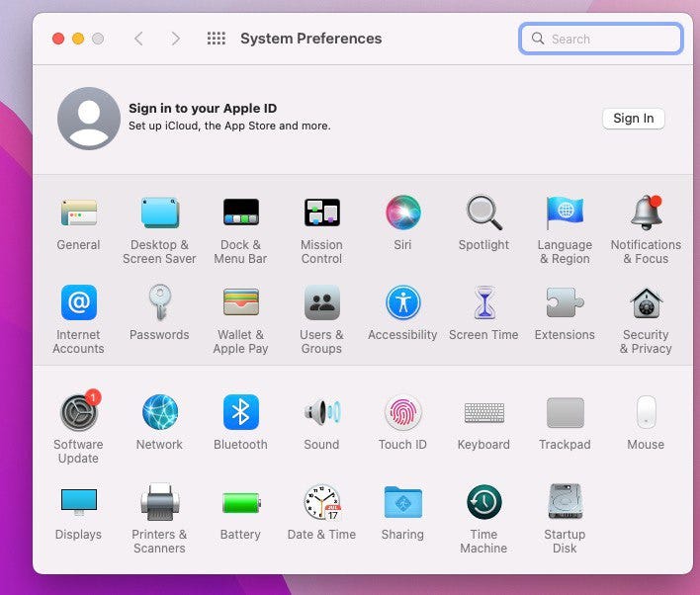The image size is (700, 595).
Task: Open Bluetooth settings
Action: pos(240,412)
